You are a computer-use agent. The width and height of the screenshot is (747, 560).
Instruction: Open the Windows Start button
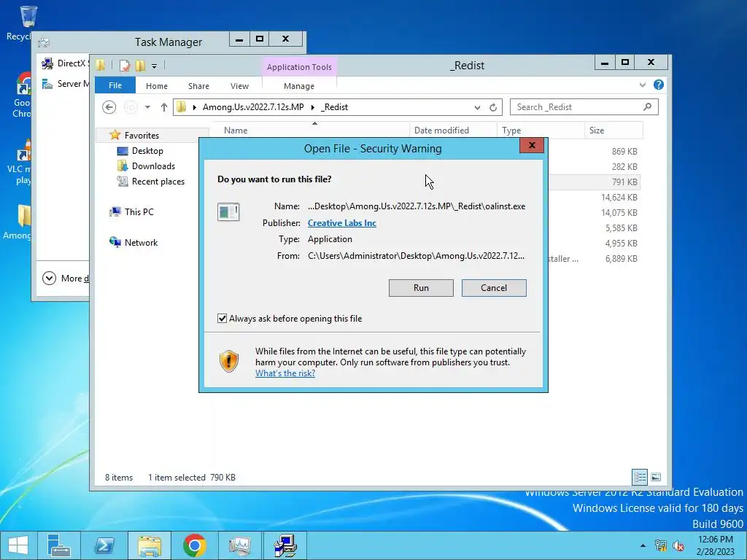(x=18, y=545)
